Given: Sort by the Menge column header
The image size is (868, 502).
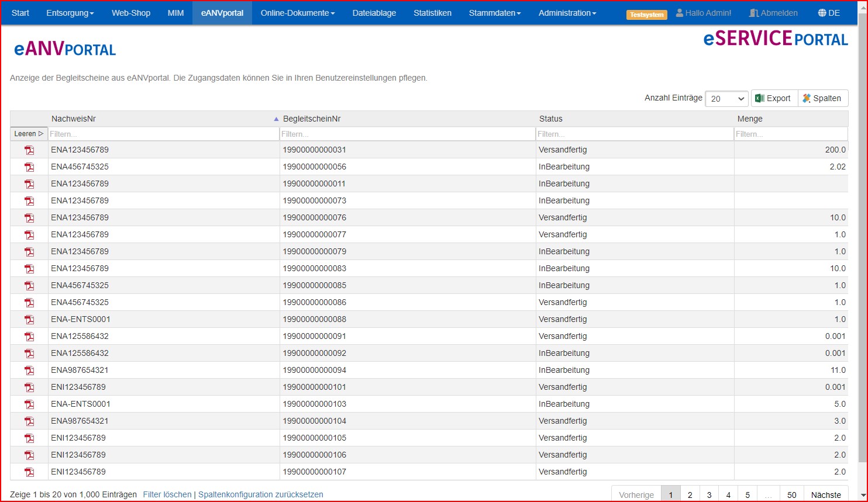Looking at the screenshot, I should [791, 119].
